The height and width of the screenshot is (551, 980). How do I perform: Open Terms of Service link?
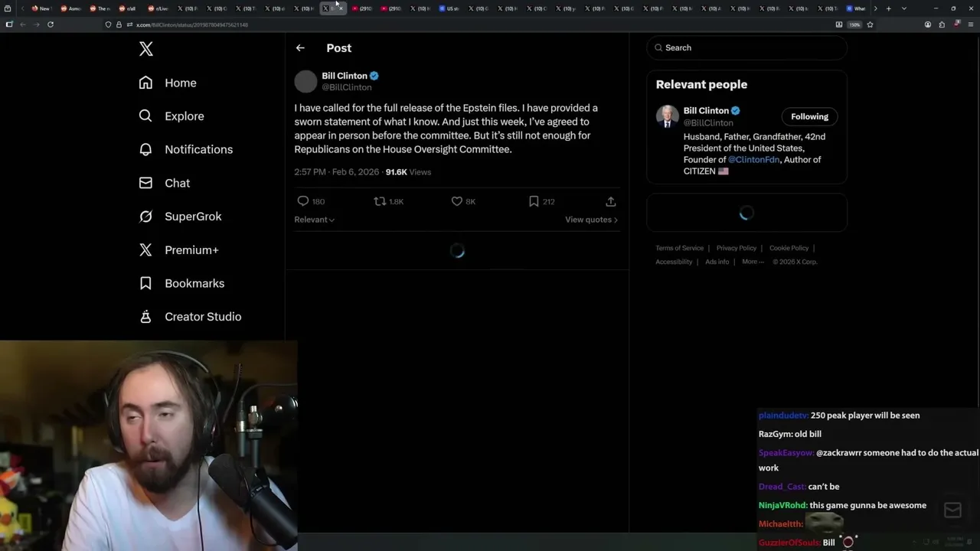(x=679, y=248)
